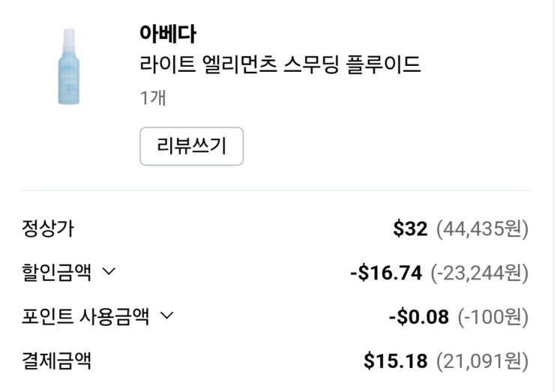The height and width of the screenshot is (392, 557).
Task: Select the -$0.08 points amount
Action: point(418,317)
